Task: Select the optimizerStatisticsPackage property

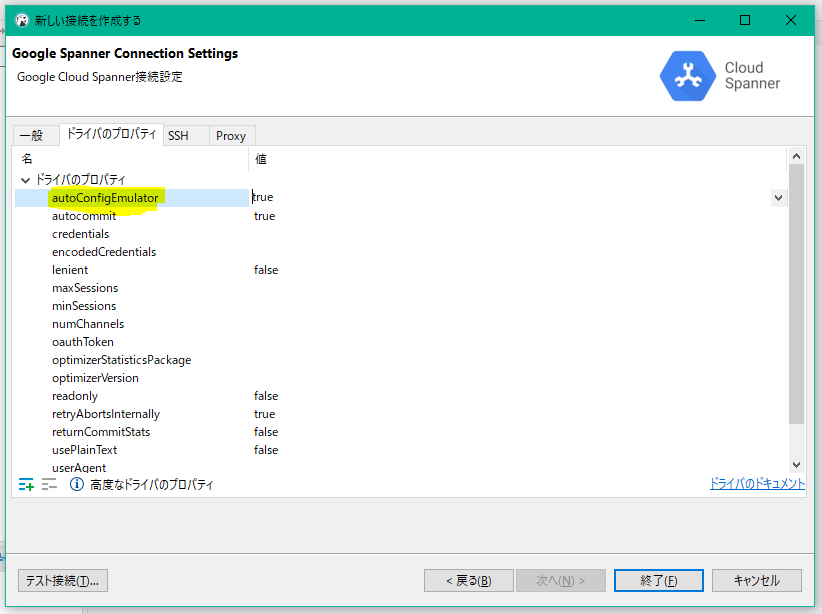Action: (122, 360)
